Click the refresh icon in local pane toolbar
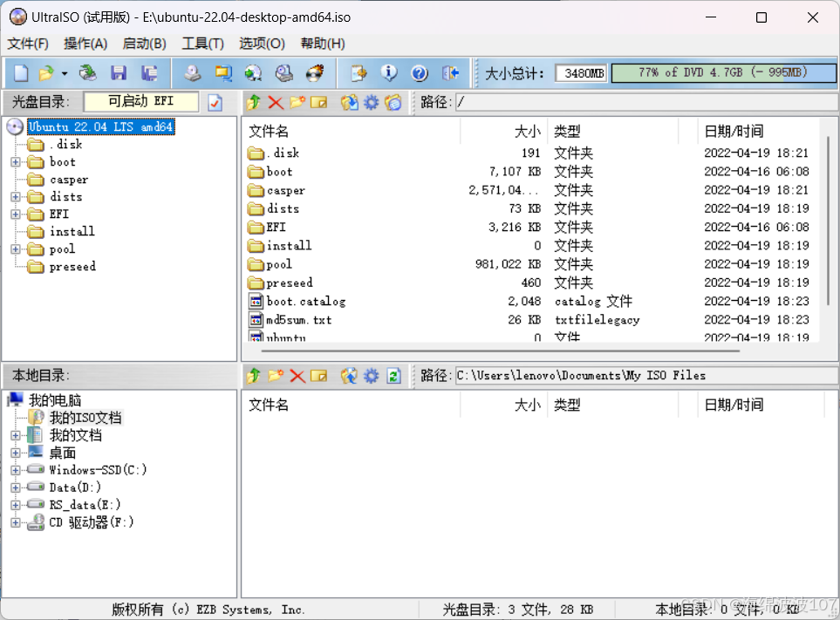 (393, 376)
